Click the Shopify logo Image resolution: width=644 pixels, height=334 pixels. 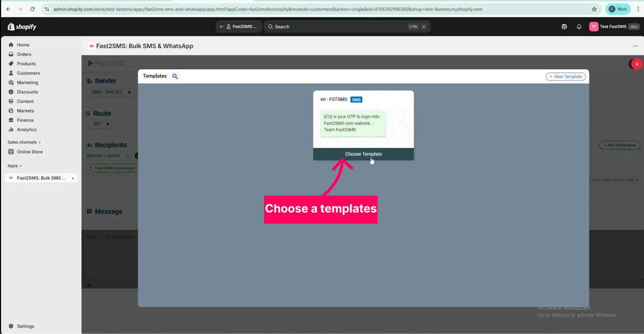(x=22, y=27)
